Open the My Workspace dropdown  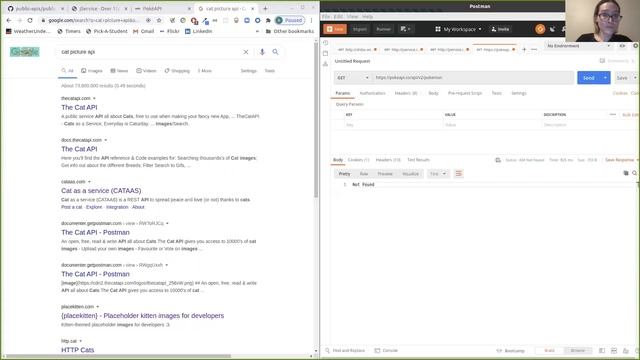[x=458, y=29]
